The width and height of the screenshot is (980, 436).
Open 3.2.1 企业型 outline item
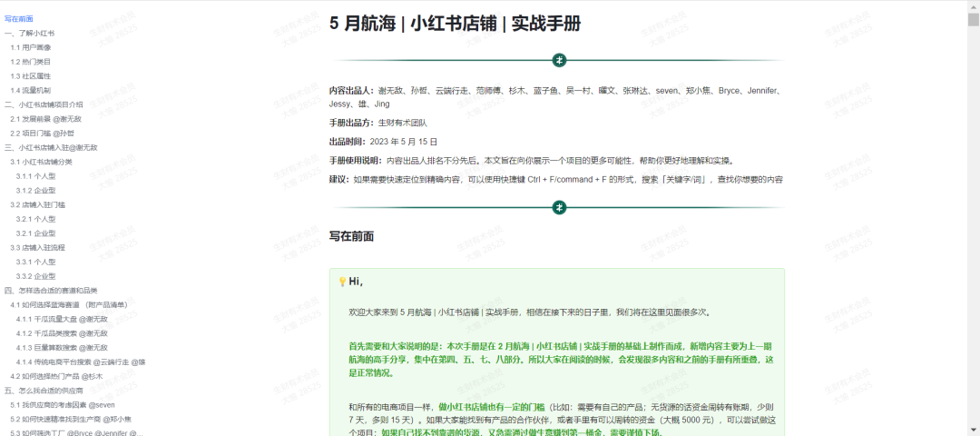[35, 233]
